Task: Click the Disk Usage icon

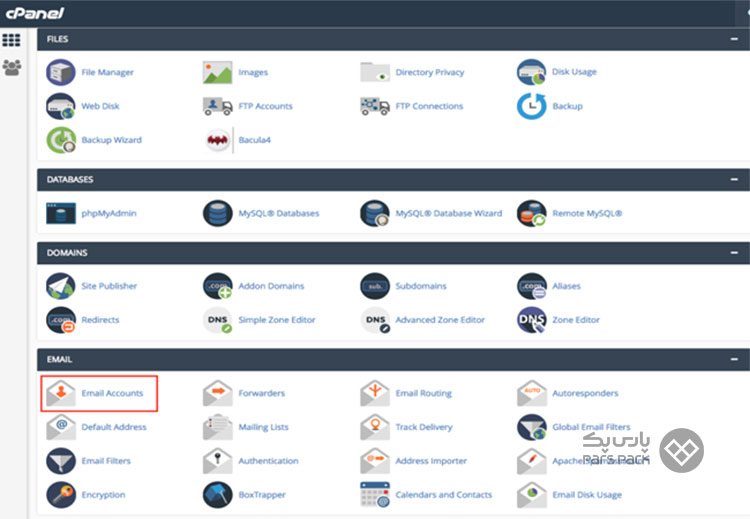Action: 531,72
